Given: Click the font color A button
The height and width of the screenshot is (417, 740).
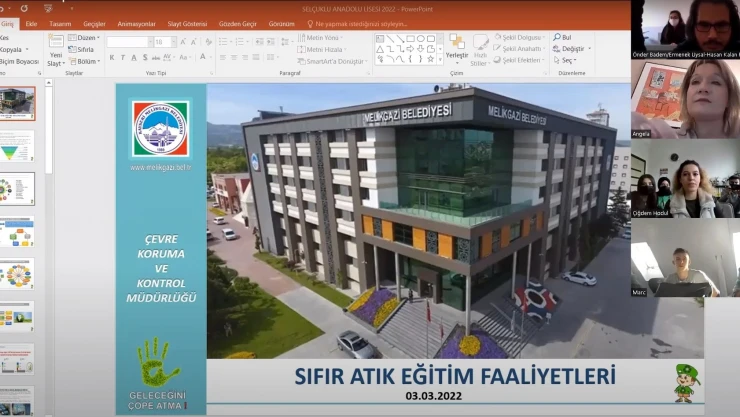Looking at the screenshot, I should pos(200,58).
